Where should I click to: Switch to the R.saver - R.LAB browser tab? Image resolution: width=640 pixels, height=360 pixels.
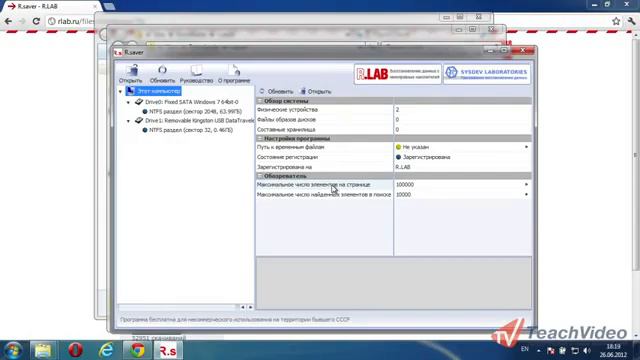tap(50, 6)
